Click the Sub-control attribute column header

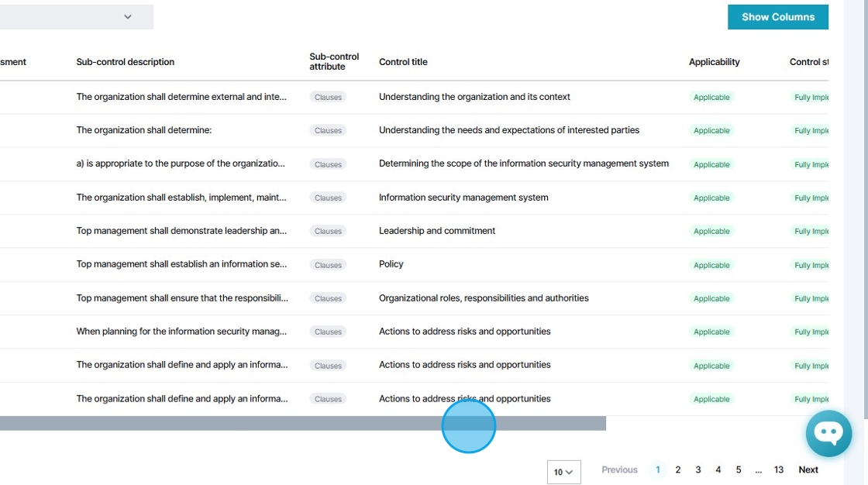click(334, 61)
